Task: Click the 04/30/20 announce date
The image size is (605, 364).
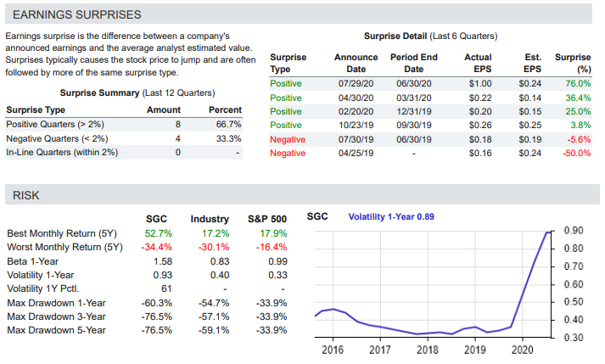Action: [356, 98]
